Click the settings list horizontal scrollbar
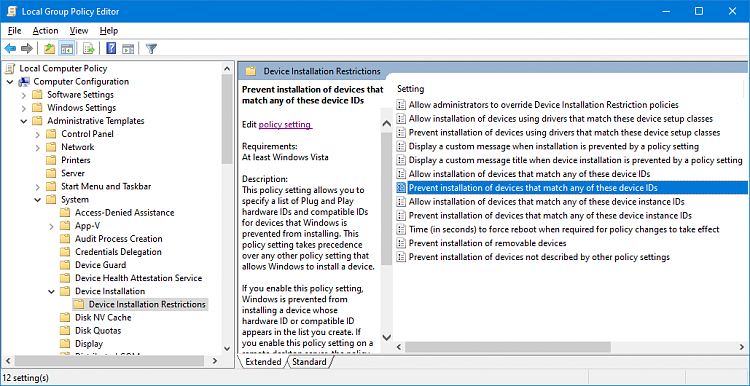Screen dimensions: 750x386 (567, 346)
